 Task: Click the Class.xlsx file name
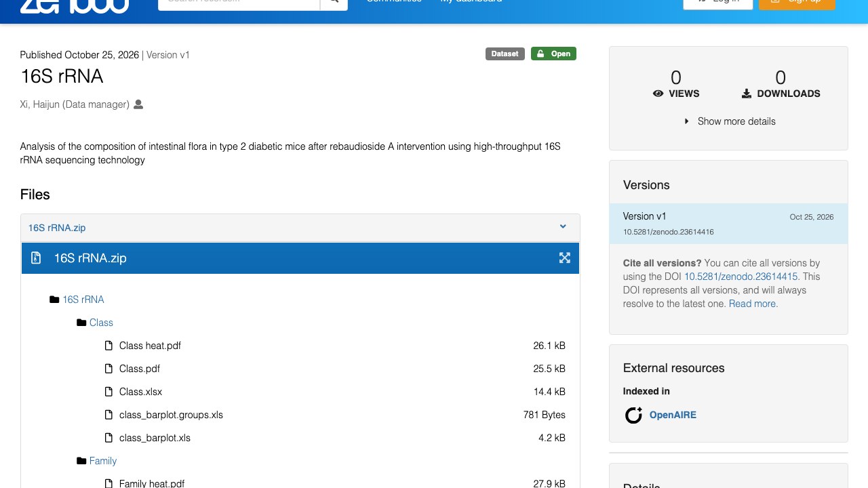[140, 392]
